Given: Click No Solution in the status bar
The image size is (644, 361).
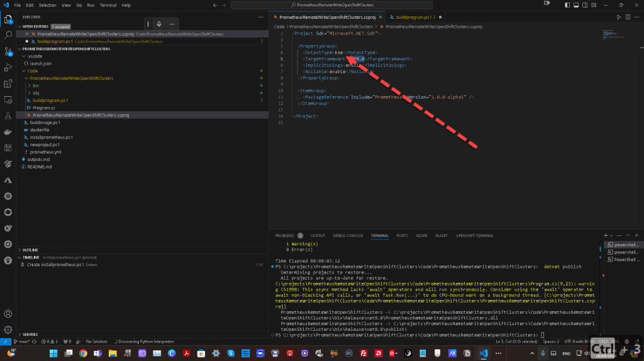Looking at the screenshot, I should 96,342.
